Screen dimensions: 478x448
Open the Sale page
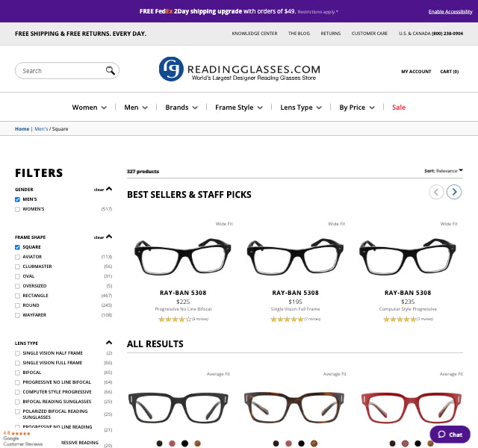tap(399, 108)
